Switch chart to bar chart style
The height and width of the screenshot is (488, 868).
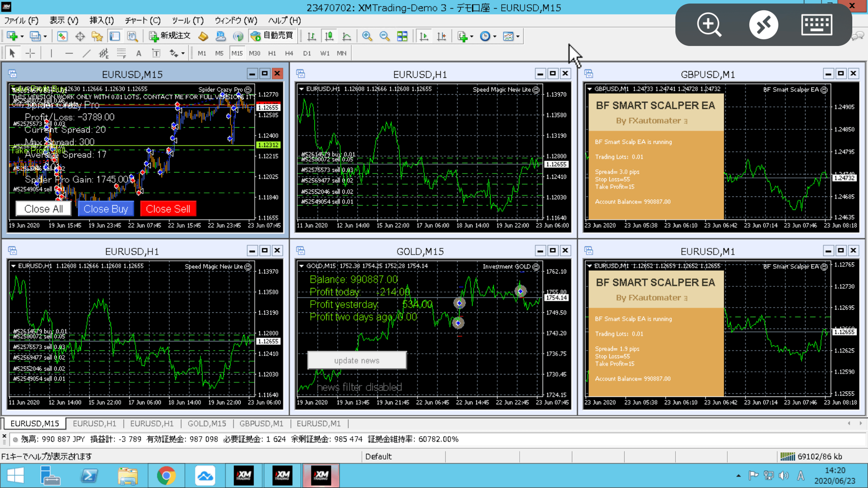[311, 36]
